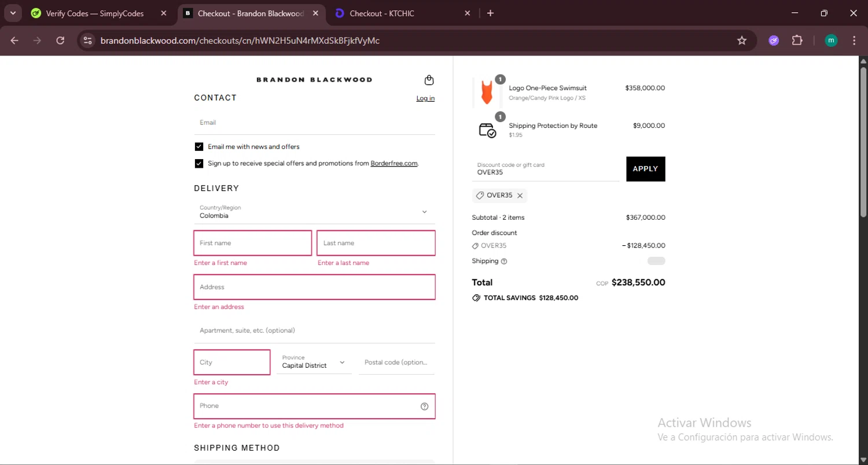Click the swimsuit price $358,000.00
This screenshot has height=465, width=868.
point(645,88)
